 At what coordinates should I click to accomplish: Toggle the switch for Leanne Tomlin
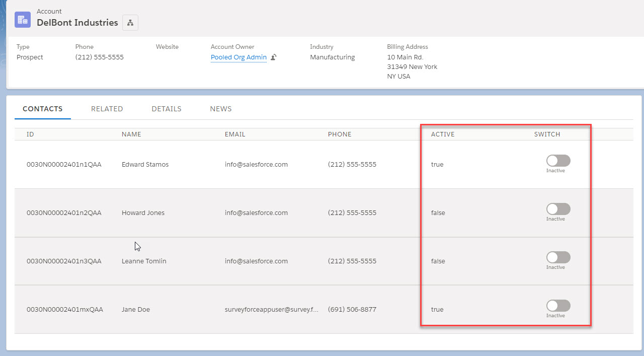(x=558, y=257)
